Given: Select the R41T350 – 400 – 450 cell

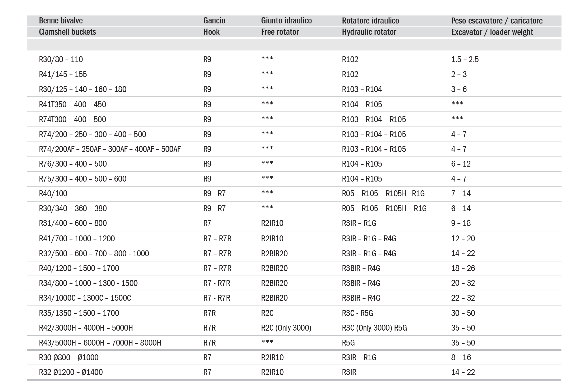Looking at the screenshot, I should pyautogui.click(x=72, y=104).
